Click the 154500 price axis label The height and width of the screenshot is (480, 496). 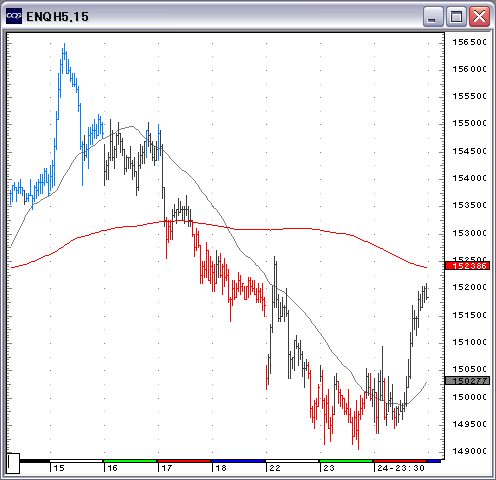click(x=469, y=151)
